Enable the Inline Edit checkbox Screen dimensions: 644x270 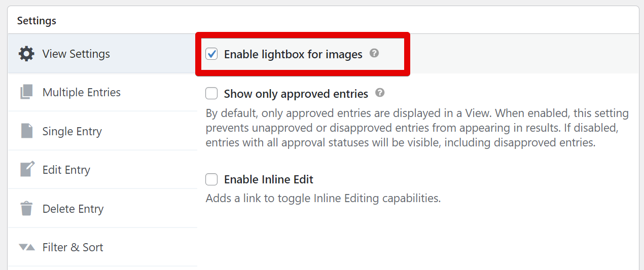tap(211, 179)
